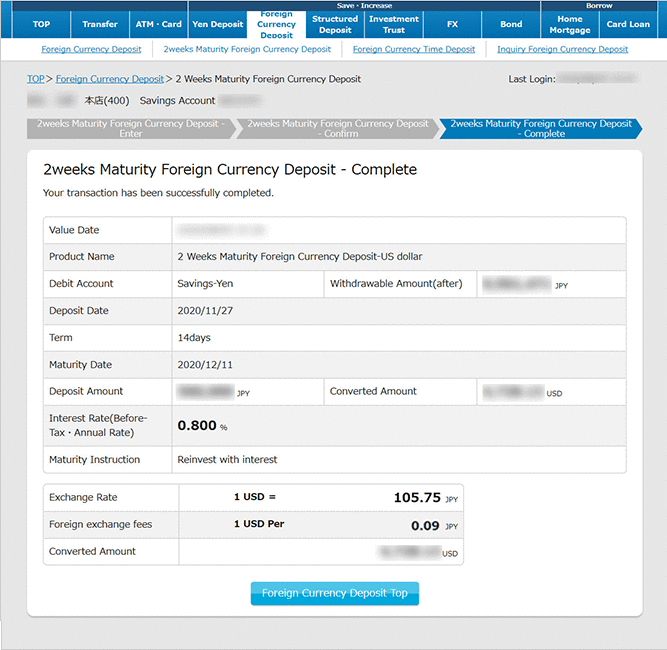Click the Enter step in progress bar

click(128, 128)
